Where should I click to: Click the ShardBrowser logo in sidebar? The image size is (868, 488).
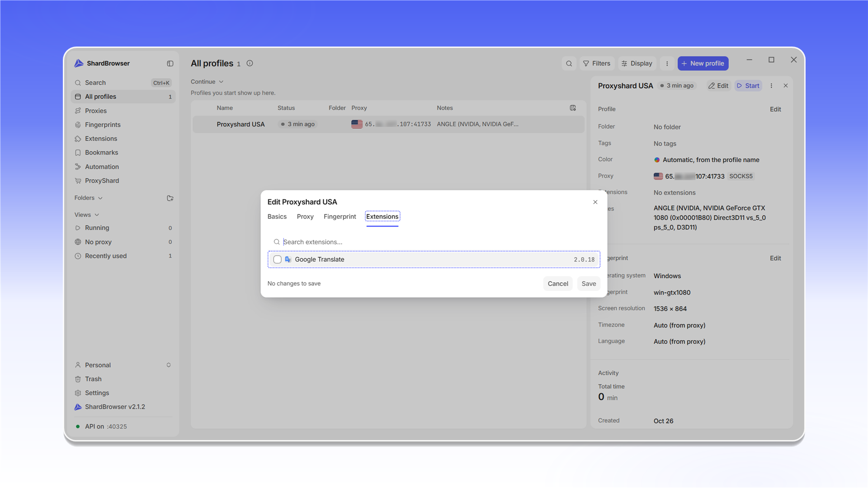pyautogui.click(x=79, y=63)
